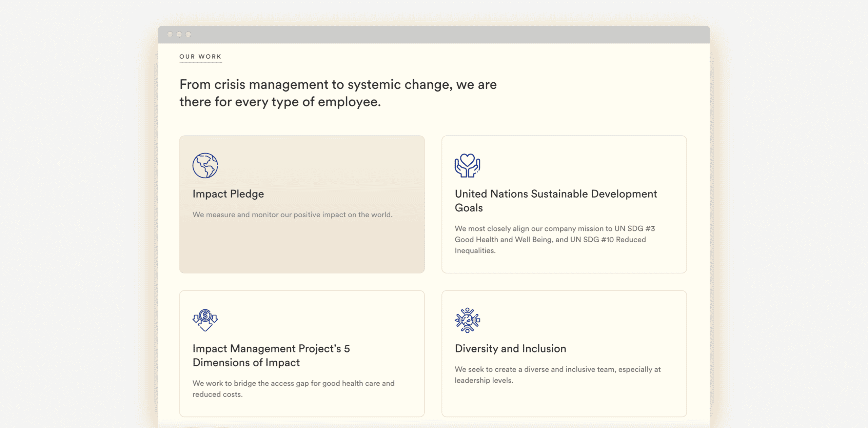Viewport: 868px width, 428px height.
Task: Click the hands holding heart icon
Action: pos(467,166)
